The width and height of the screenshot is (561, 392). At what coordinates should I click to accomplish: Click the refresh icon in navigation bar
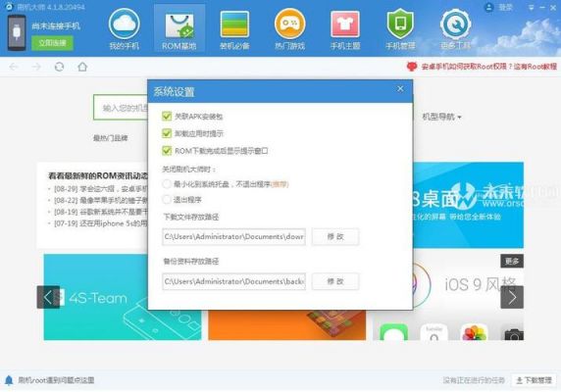click(x=59, y=67)
